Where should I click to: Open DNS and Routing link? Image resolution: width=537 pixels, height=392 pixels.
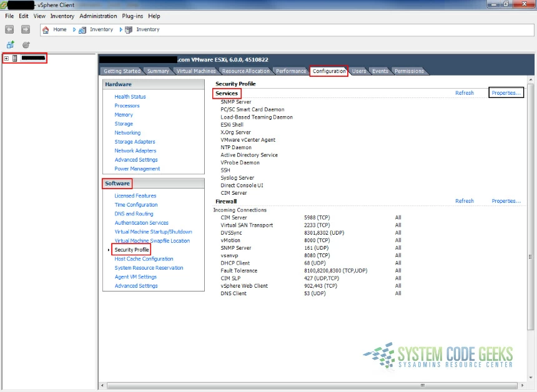pyautogui.click(x=134, y=213)
